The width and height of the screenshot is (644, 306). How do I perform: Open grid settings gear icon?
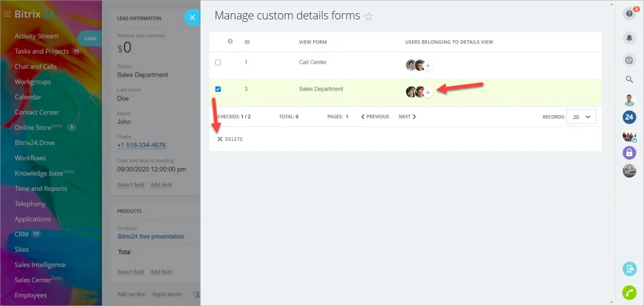click(230, 42)
